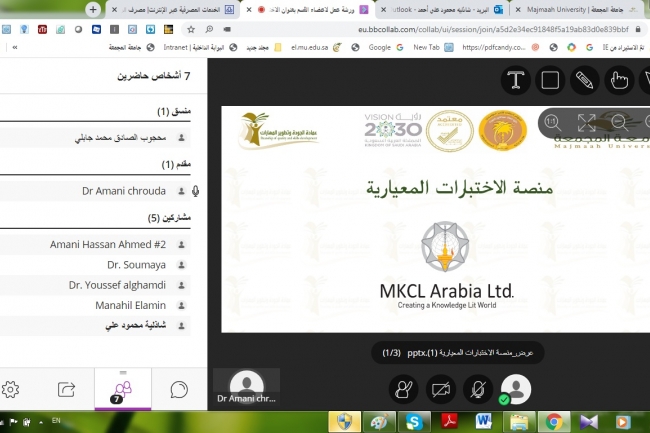Toggle share video camera button
This screenshot has width=650, height=433.
tap(441, 389)
